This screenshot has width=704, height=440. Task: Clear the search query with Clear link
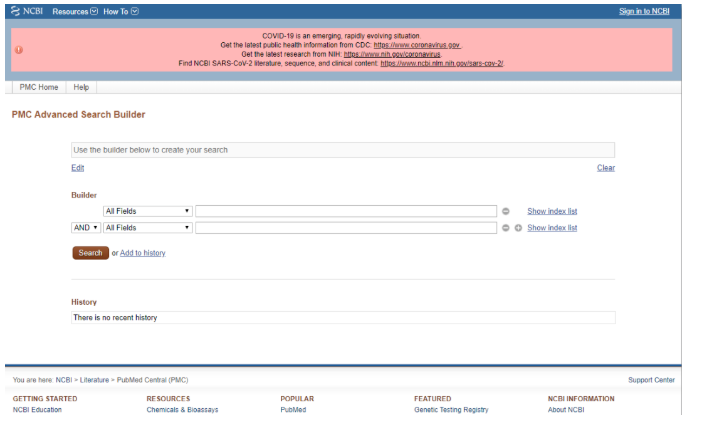606,167
